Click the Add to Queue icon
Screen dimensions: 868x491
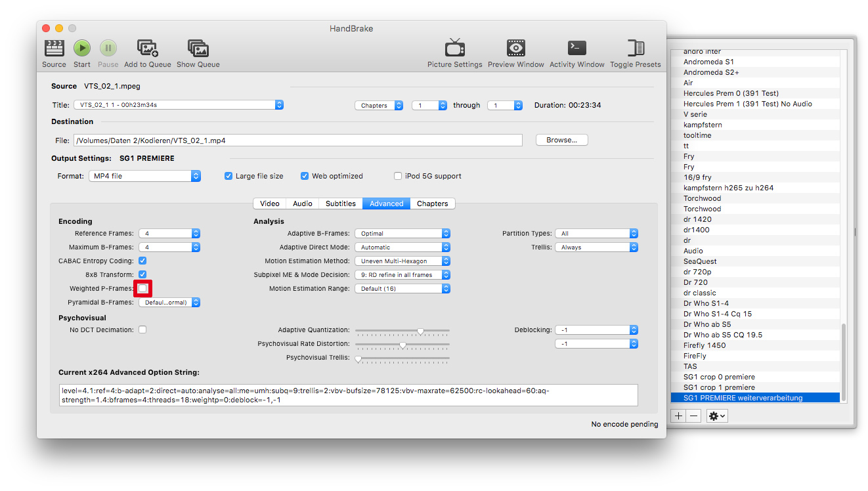click(147, 49)
